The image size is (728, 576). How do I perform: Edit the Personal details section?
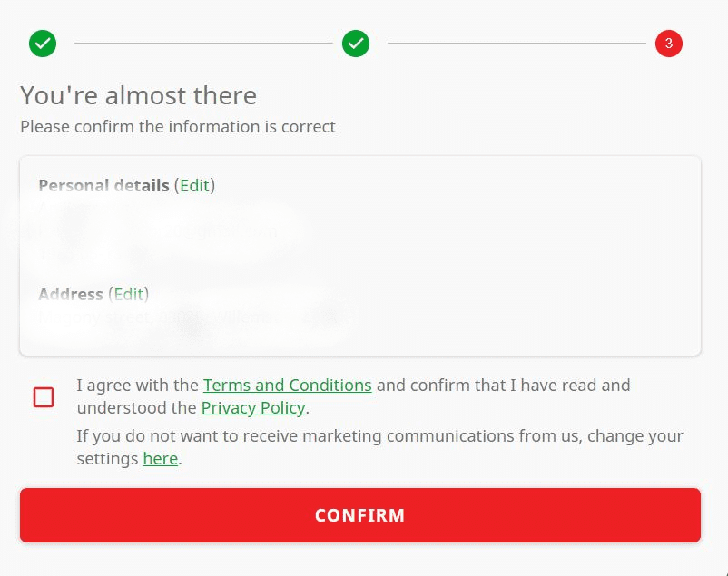[x=194, y=185]
